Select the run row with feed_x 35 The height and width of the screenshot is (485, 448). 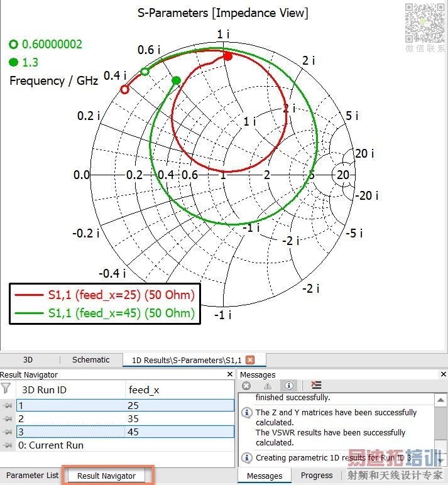point(125,419)
